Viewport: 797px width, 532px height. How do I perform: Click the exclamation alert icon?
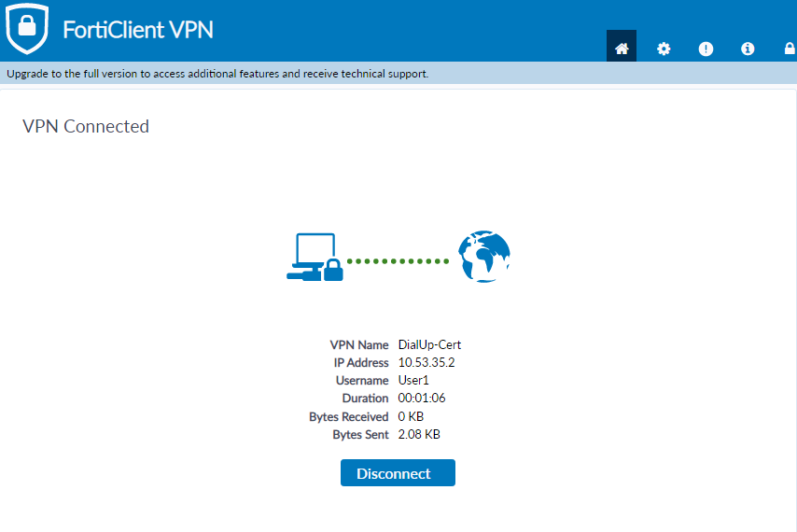706,49
